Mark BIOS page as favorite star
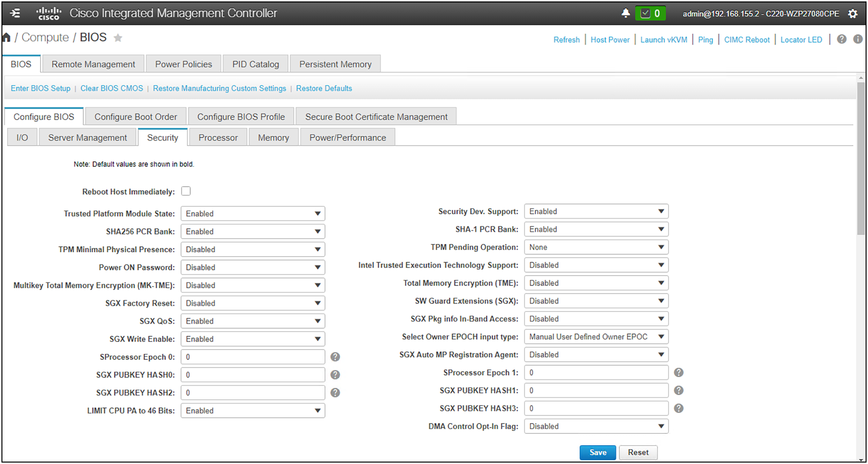This screenshot has height=464, width=868. point(118,37)
